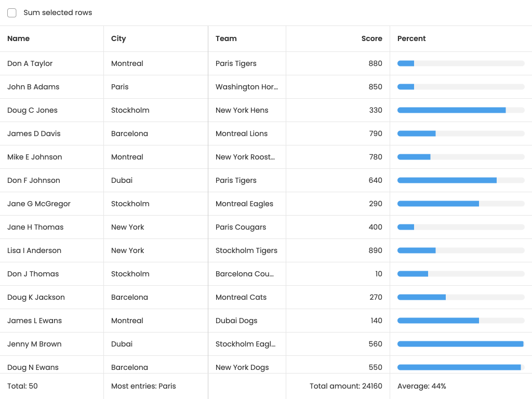Click the score 10 cell

point(378,274)
